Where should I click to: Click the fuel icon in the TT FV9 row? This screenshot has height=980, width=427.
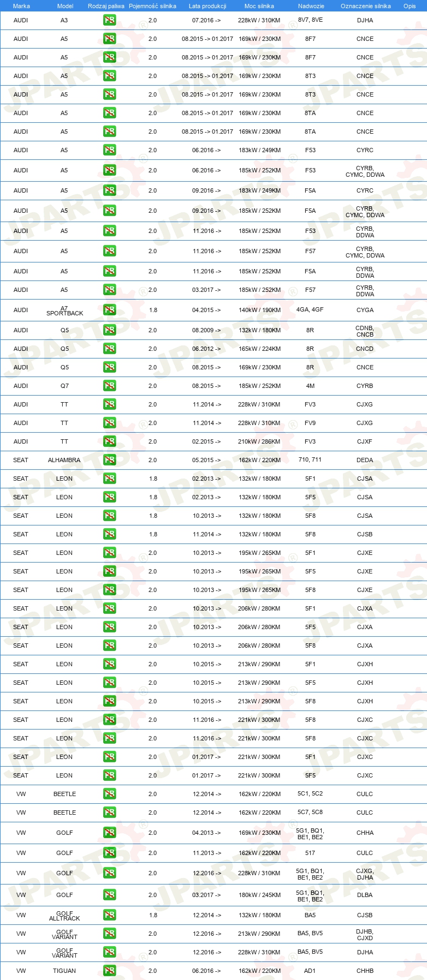[x=109, y=423]
